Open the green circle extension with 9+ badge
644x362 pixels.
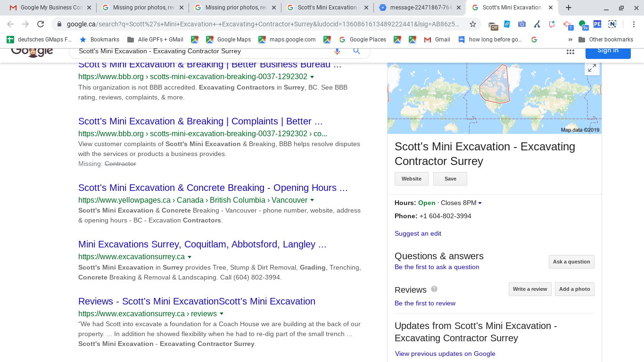tap(583, 25)
